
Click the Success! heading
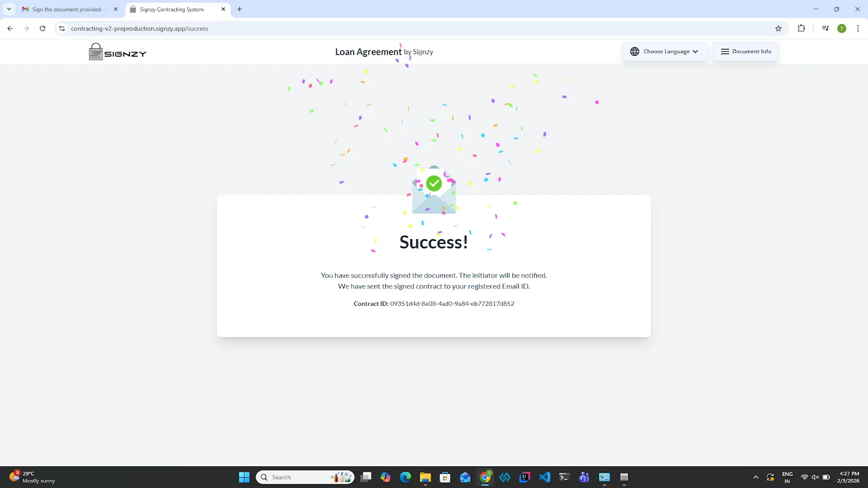(x=433, y=242)
